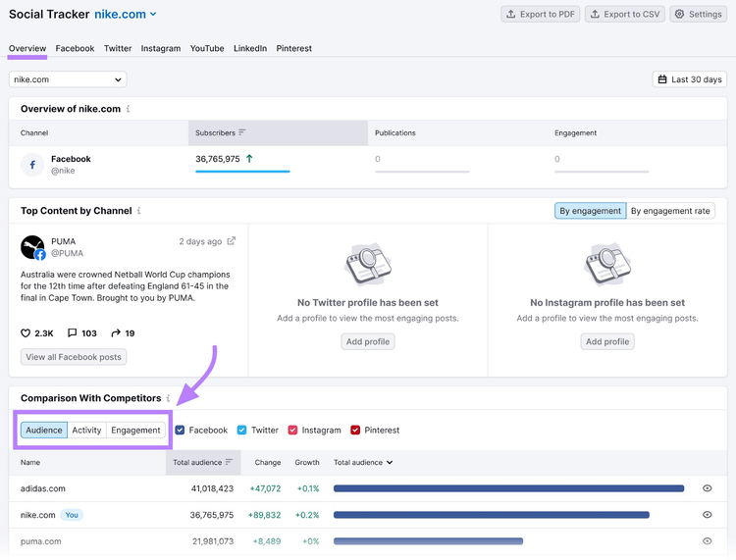The height and width of the screenshot is (560, 736).
Task: Click the puma.com competitor name
Action: (x=41, y=540)
